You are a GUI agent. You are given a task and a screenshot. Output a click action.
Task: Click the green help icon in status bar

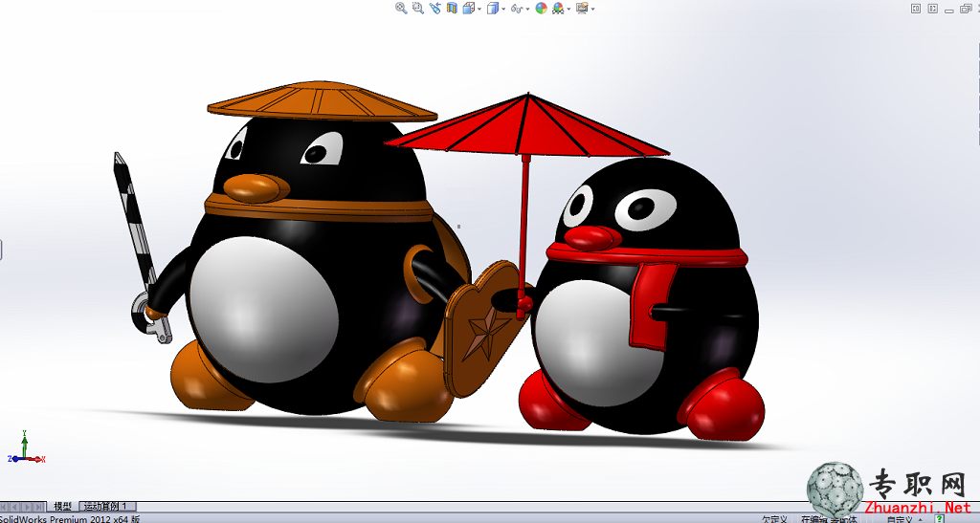coord(939,518)
